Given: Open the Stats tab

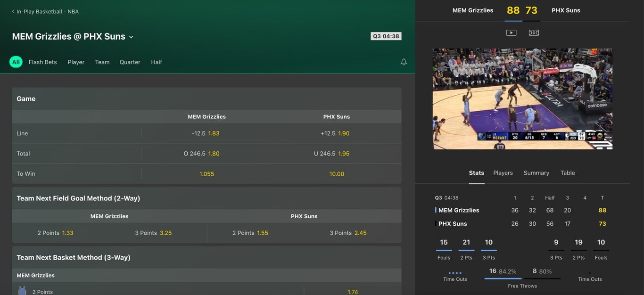Looking at the screenshot, I should (477, 173).
